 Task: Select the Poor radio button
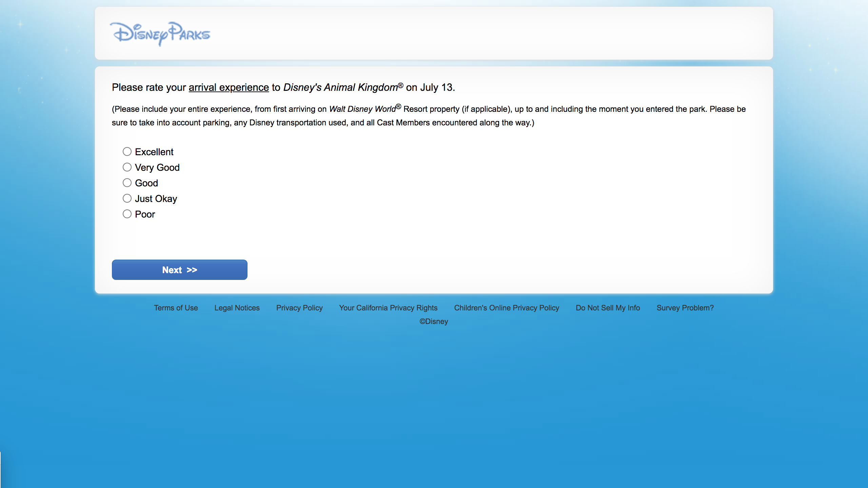pyautogui.click(x=127, y=214)
